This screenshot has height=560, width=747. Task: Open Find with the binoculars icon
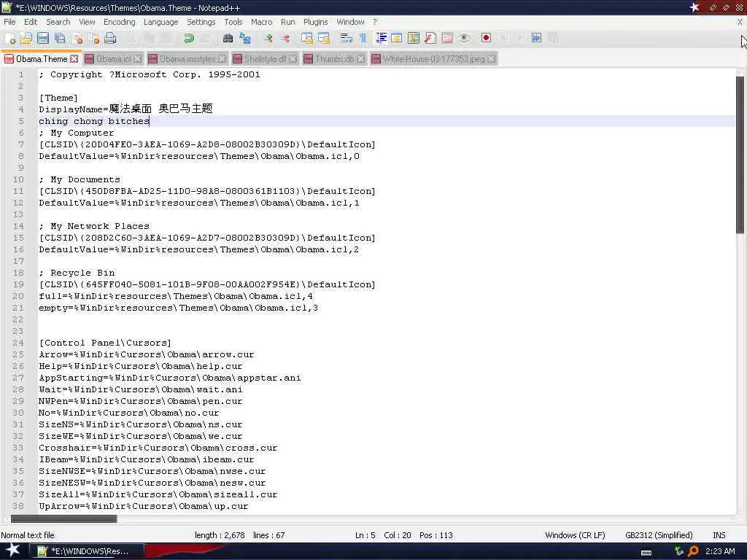[228, 39]
